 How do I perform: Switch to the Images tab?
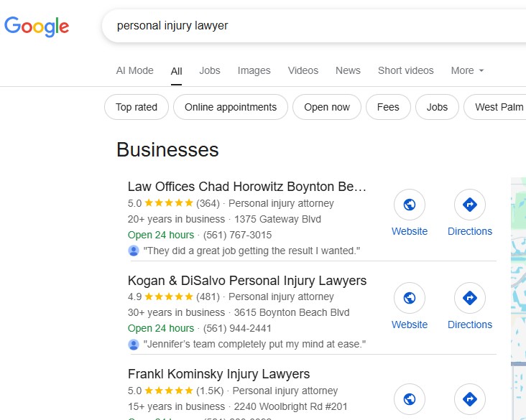pyautogui.click(x=254, y=70)
